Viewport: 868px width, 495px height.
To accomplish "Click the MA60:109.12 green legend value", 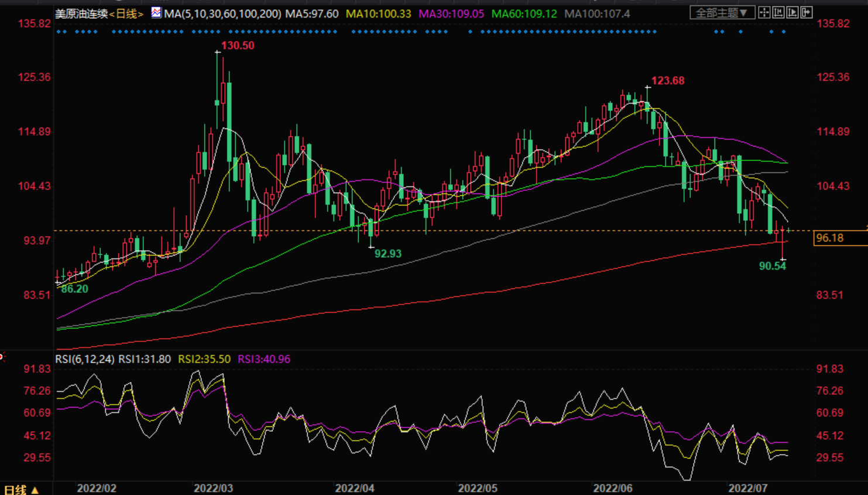I will pos(524,13).
